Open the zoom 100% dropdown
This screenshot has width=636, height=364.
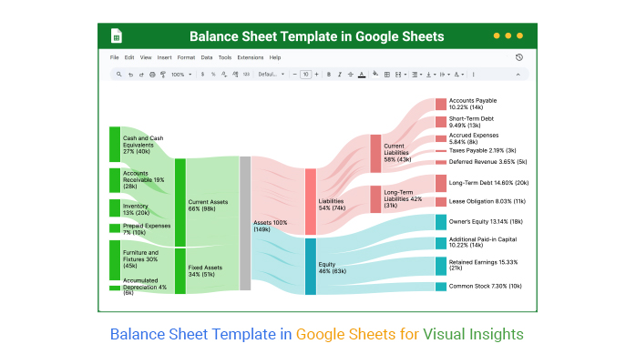click(x=181, y=75)
